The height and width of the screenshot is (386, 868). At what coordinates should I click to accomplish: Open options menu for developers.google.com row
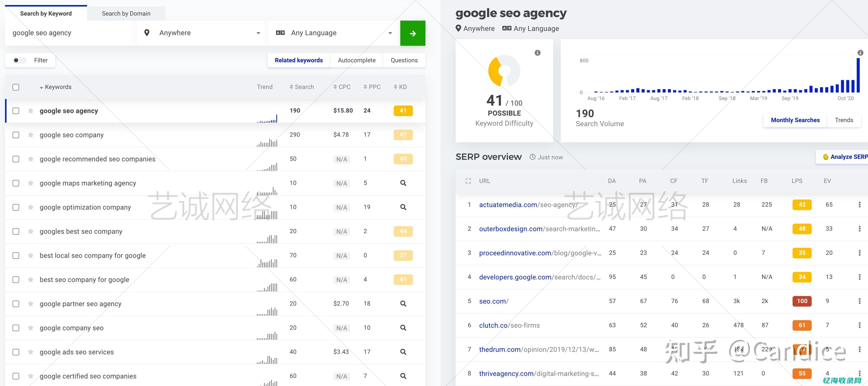[859, 277]
